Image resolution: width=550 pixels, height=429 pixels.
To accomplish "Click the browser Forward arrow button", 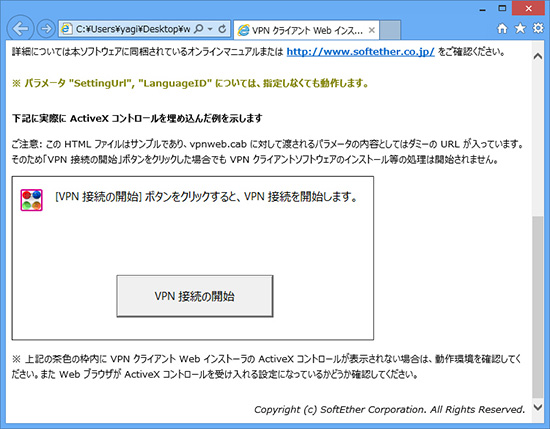I will [x=46, y=29].
